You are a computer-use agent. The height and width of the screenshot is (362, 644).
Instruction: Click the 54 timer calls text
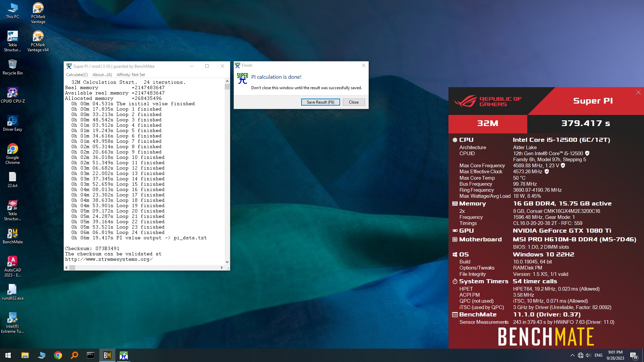tap(535, 281)
